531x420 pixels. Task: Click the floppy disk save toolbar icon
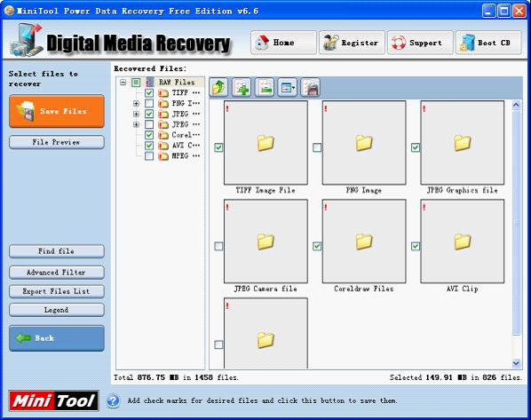[x=310, y=87]
